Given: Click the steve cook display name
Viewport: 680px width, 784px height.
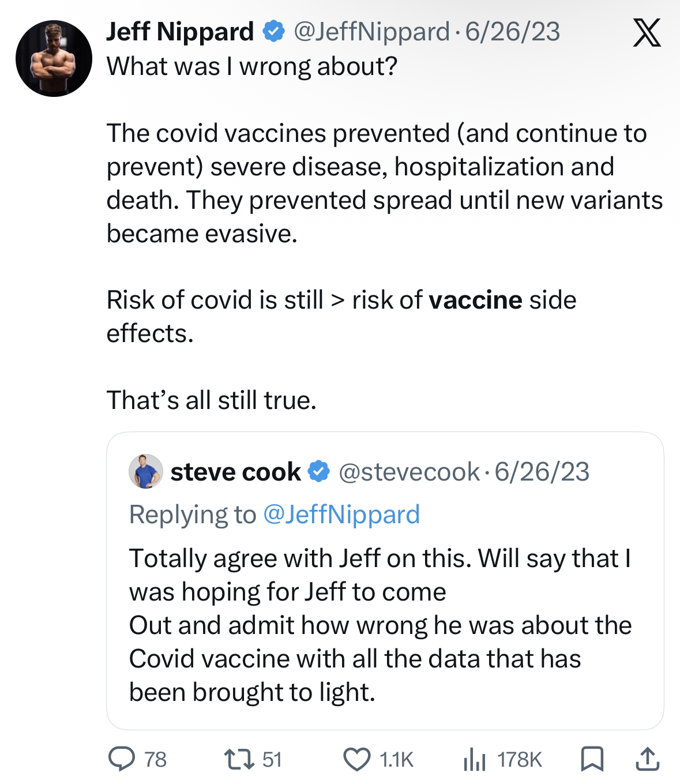Looking at the screenshot, I should 235,472.
